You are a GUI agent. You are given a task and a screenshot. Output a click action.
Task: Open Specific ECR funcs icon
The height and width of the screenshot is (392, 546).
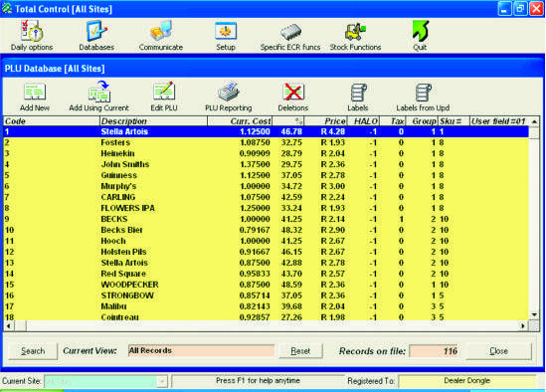[x=290, y=36]
